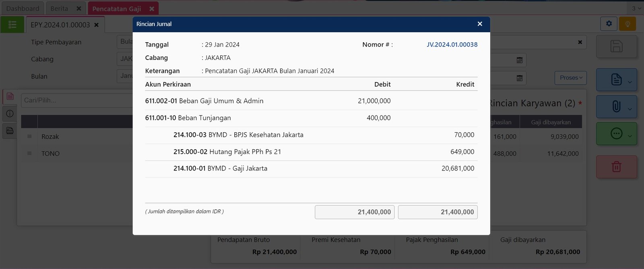Screen dimensions: 644x269
Task: Click the orange lightbulb hint icon
Action: pyautogui.click(x=627, y=24)
